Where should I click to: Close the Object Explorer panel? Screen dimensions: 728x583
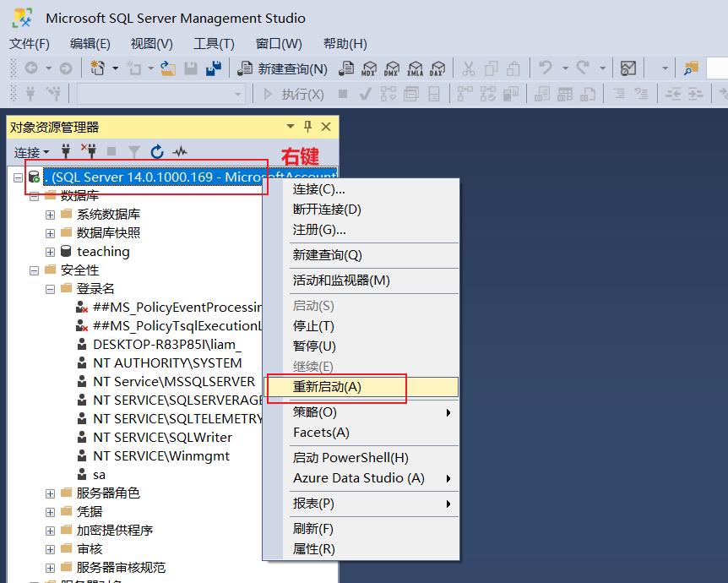coord(326,127)
